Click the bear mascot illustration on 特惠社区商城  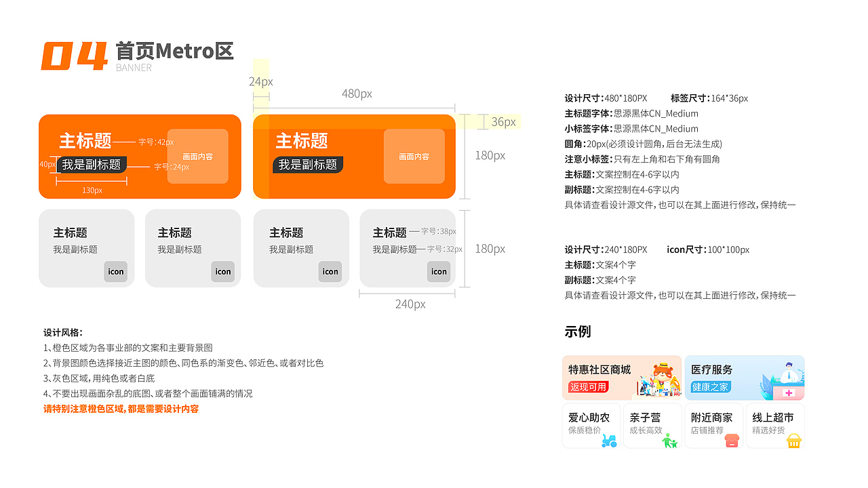(659, 380)
